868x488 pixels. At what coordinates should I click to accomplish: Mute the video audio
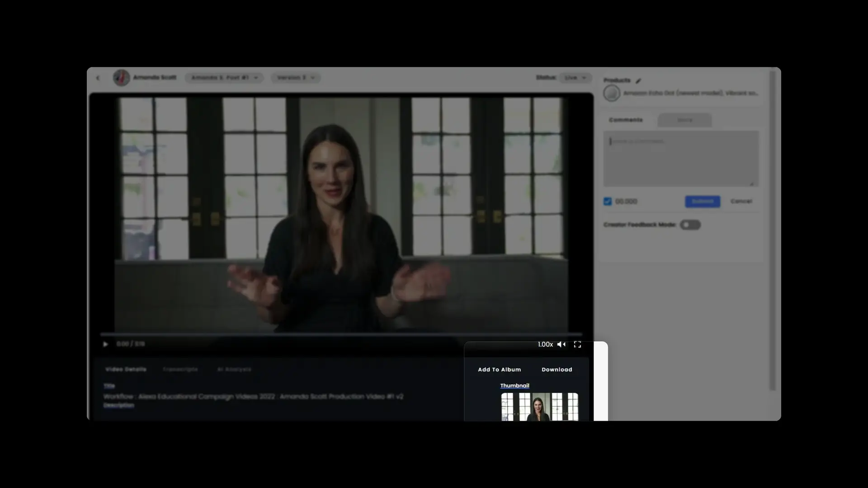click(x=561, y=344)
